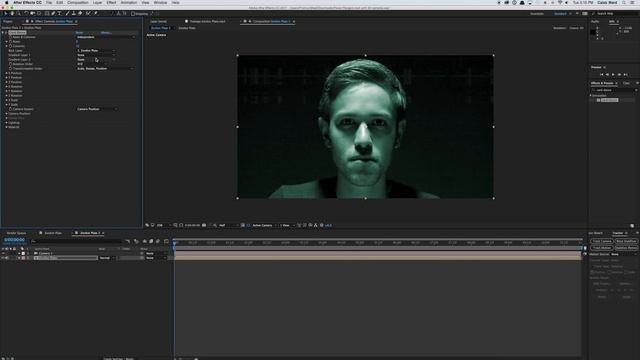The width and height of the screenshot is (640, 360).
Task: Expand the Lighting property group
Action: click(x=7, y=123)
